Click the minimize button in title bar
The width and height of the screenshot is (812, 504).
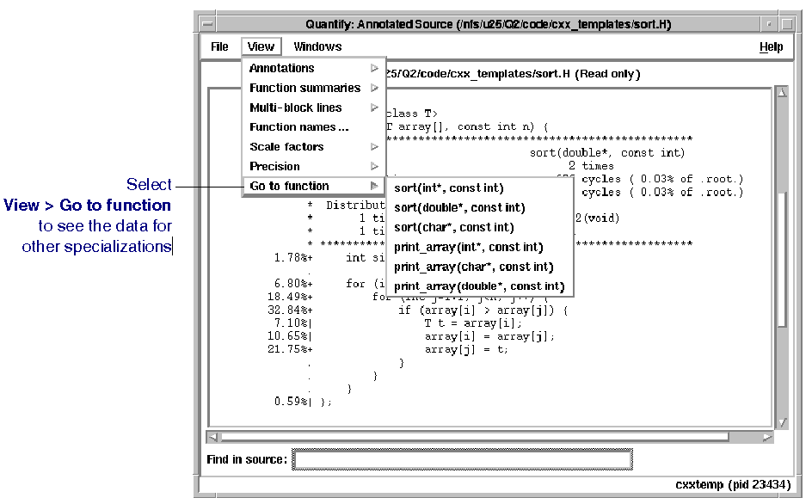(768, 24)
